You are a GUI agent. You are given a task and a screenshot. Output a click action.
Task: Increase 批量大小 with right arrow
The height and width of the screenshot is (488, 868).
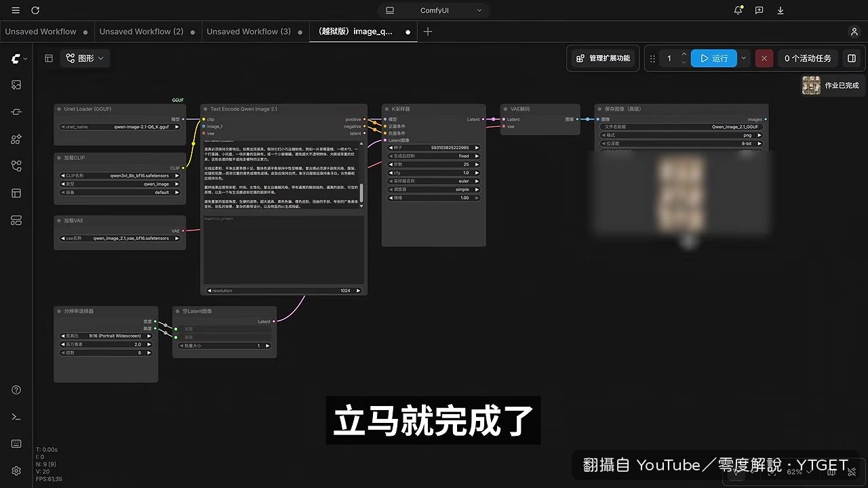pos(267,346)
